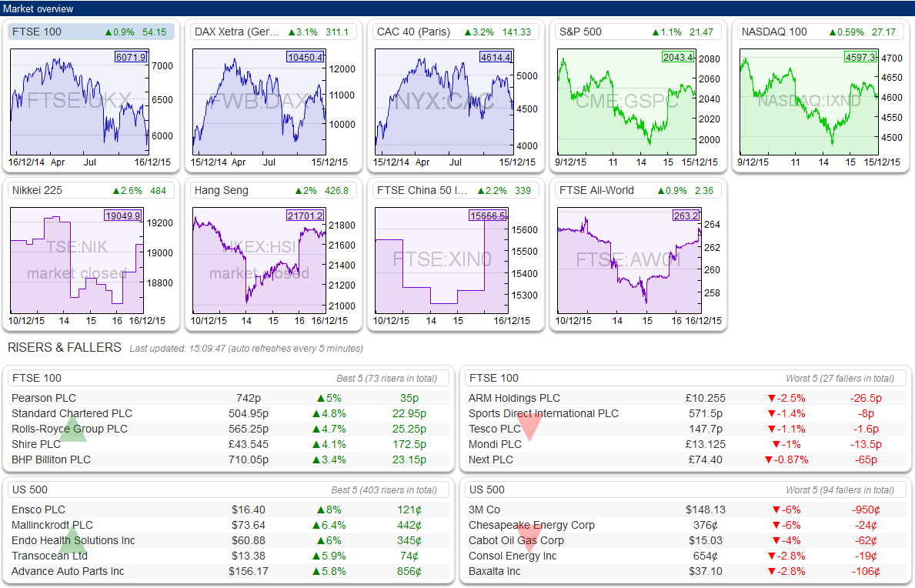Click the S&P 500 card title
The height and width of the screenshot is (588, 915).
pos(580,32)
